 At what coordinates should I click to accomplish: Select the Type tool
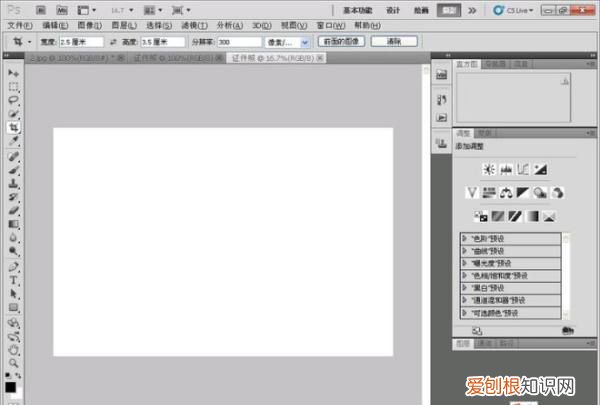click(x=14, y=281)
